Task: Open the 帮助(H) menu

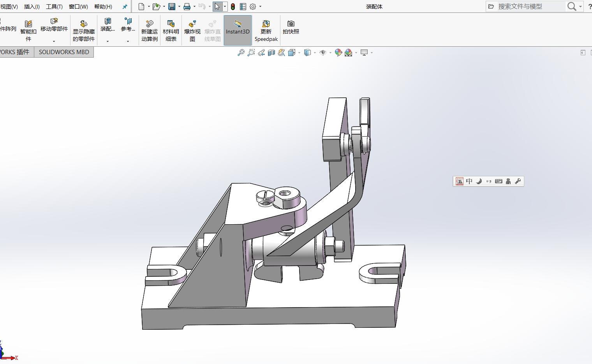Action: coord(103,7)
